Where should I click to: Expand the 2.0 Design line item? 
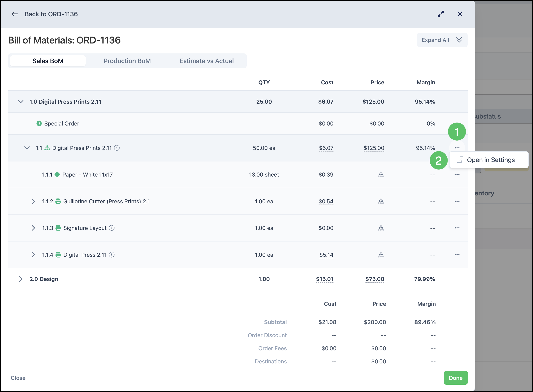pyautogui.click(x=21, y=279)
